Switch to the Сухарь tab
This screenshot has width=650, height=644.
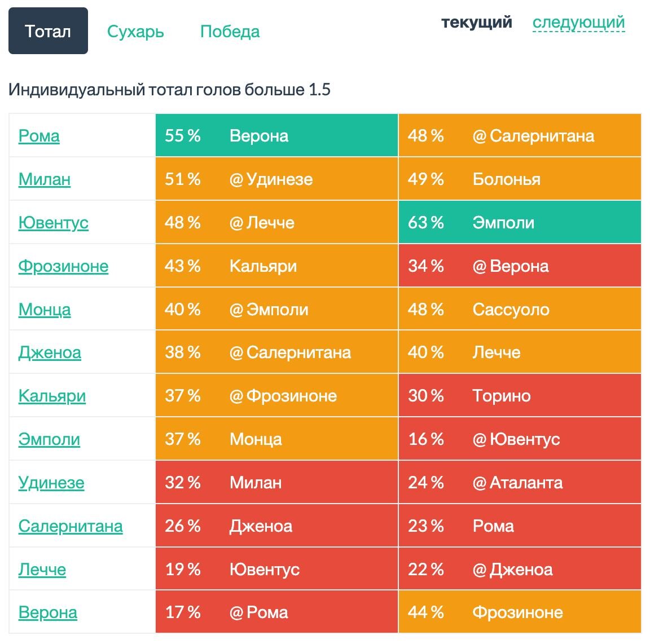135,32
